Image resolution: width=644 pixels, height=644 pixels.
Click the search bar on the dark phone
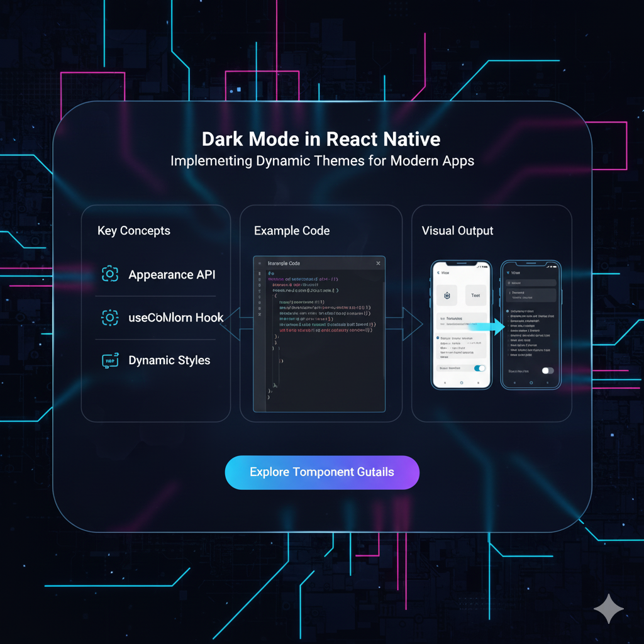coord(531,283)
